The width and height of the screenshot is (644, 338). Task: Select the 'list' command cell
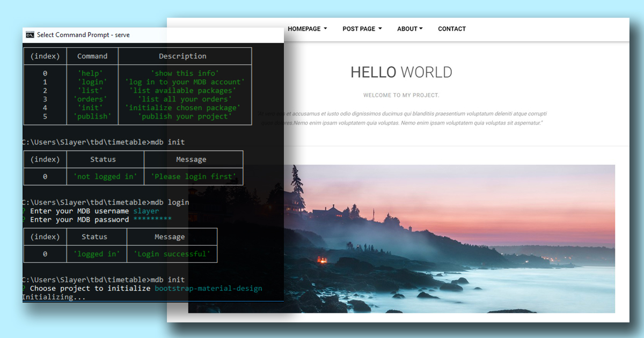90,91
